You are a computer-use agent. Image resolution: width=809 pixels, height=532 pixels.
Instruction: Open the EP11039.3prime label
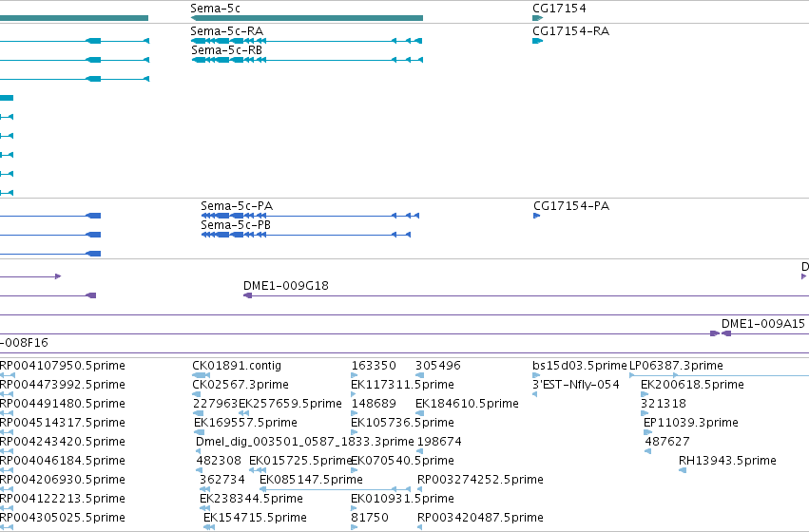[x=691, y=423]
